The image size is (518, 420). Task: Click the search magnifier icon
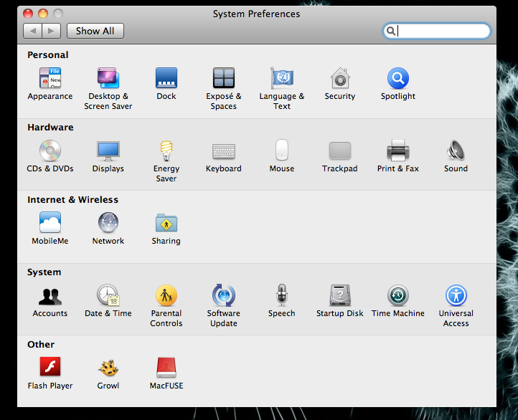coord(391,31)
